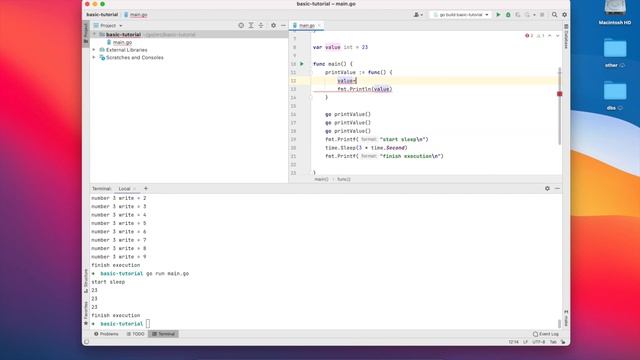The width and height of the screenshot is (640, 360).
Task: Hide the Project tool window
Action: coord(283,25)
